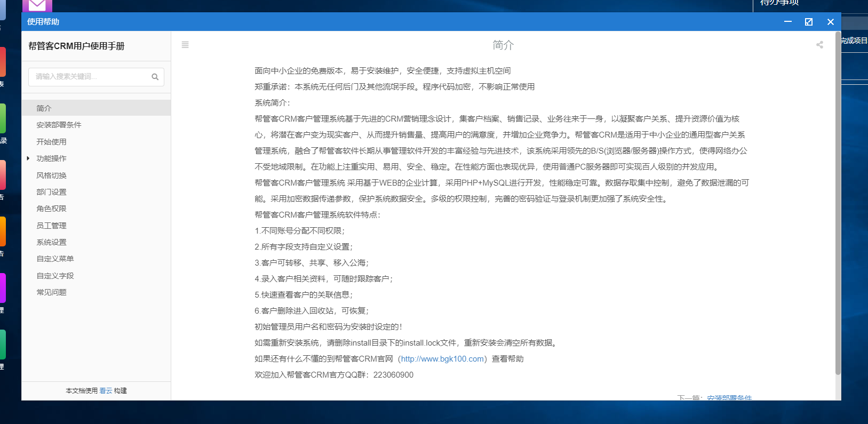
Task: Click the 看云 link in sidebar footer
Action: [x=106, y=391]
